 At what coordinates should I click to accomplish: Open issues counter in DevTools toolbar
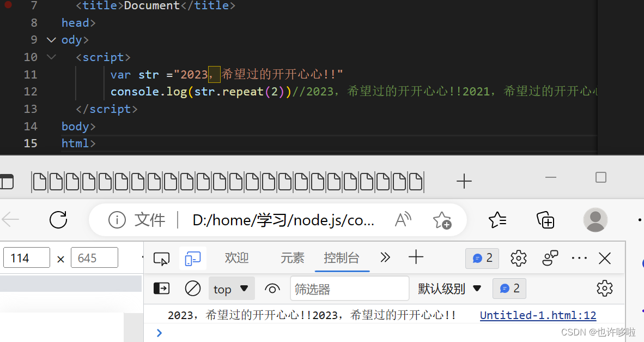click(x=482, y=258)
